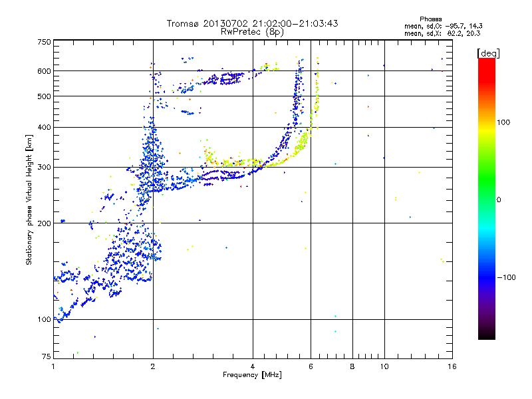Click the colorbar tick label '0'

[499, 200]
